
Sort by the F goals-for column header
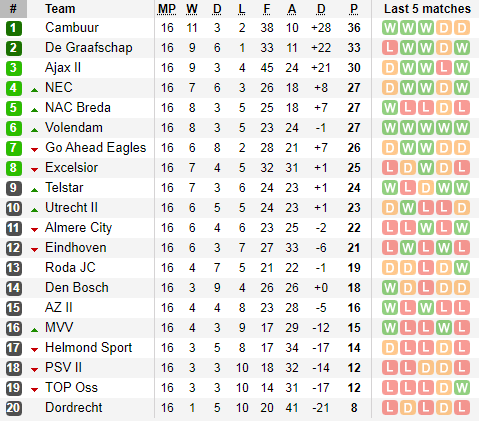(x=267, y=9)
